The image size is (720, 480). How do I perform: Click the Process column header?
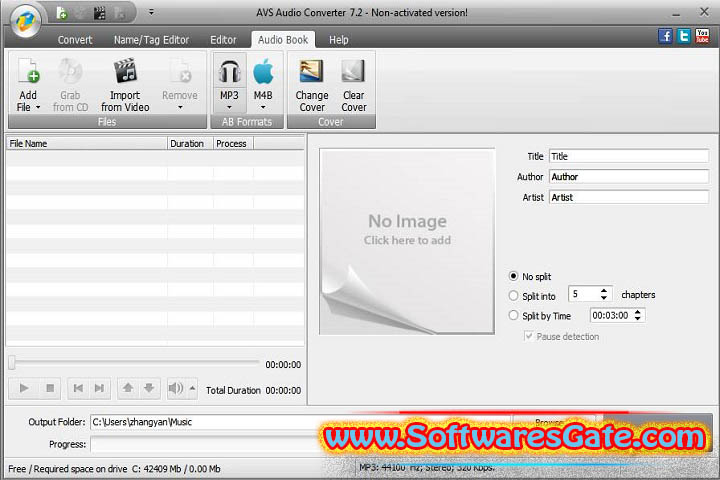coord(233,144)
